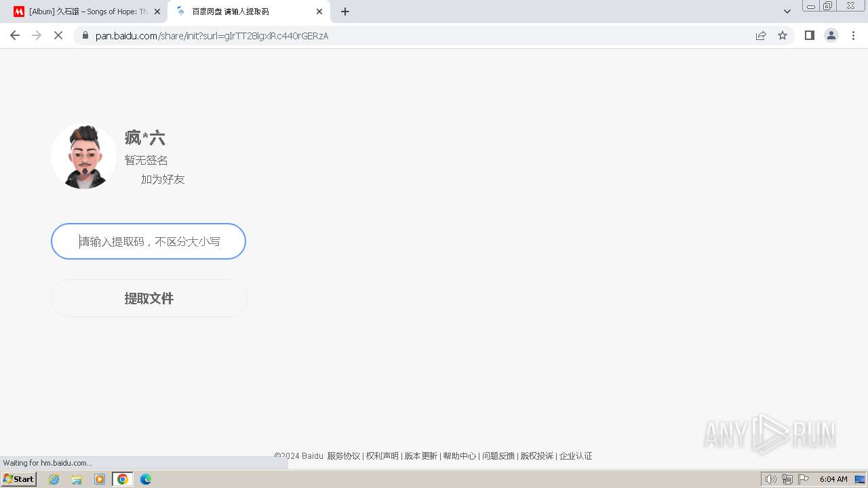Open the volume tray icon
Image resolution: width=868 pixels, height=488 pixels.
coord(770,479)
